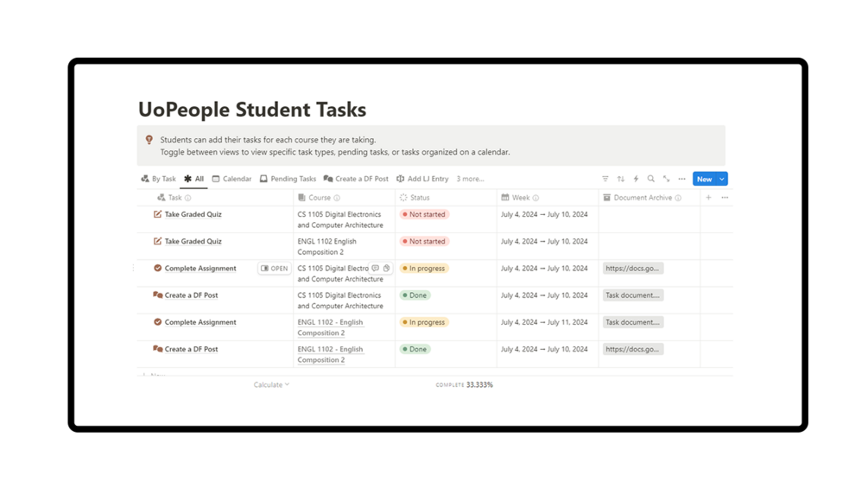The image size is (868, 488).
Task: Open the sort arrows icon
Action: pyautogui.click(x=620, y=179)
